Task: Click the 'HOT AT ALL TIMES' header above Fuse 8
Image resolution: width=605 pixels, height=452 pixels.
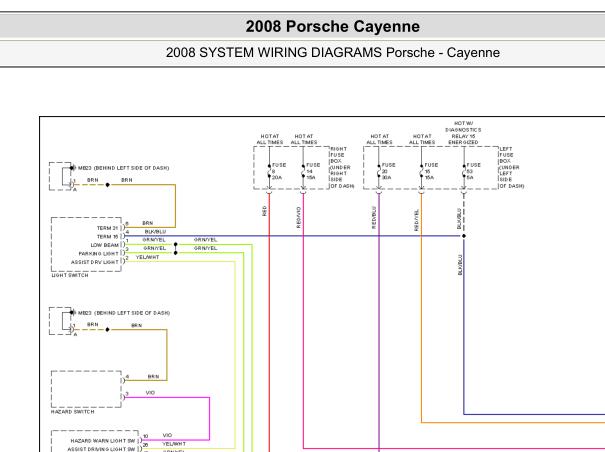Action: [x=270, y=139]
